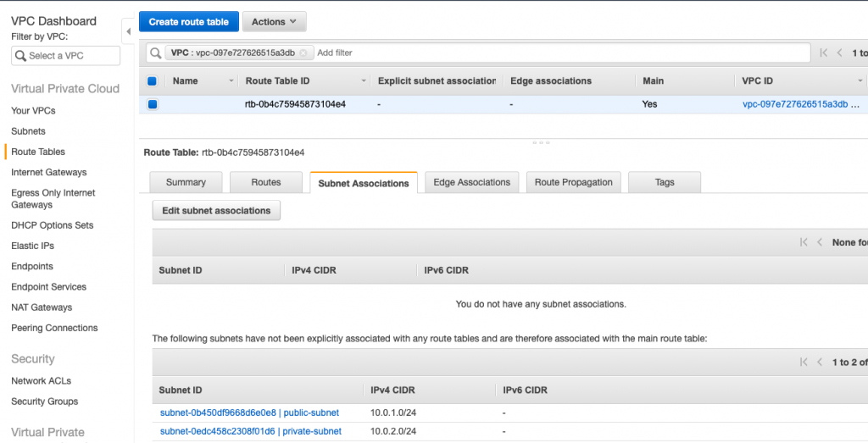Screen dimensions: 868x443
Task: Open Internet Gateways in the sidebar
Action: pyautogui.click(x=48, y=172)
